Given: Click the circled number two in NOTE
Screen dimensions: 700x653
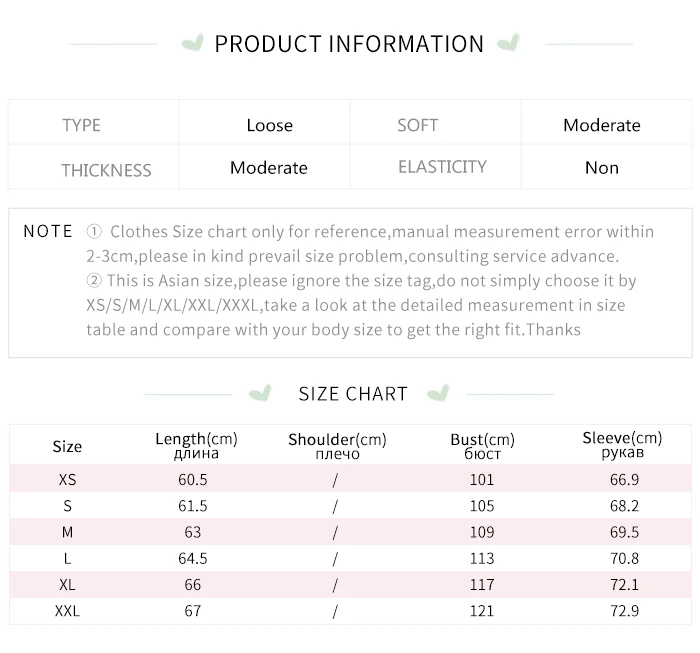Looking at the screenshot, I should 94,281.
